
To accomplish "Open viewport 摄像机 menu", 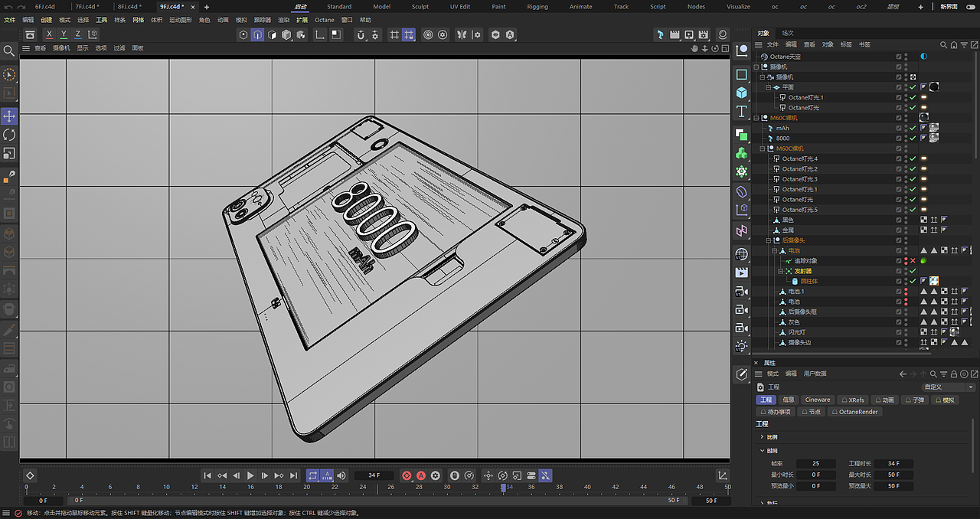I will [x=61, y=47].
